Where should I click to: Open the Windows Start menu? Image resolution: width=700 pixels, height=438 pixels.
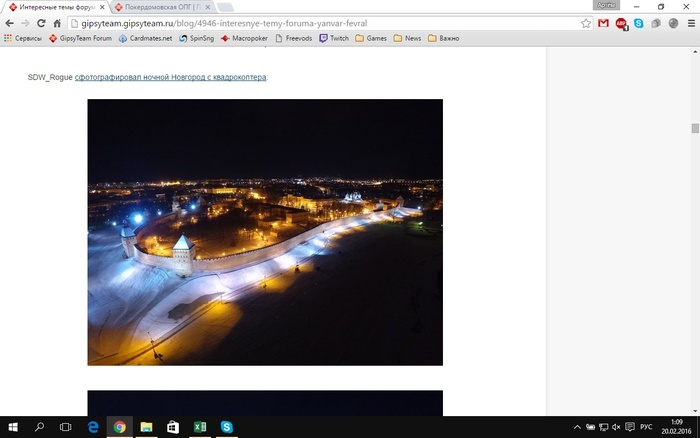tap(13, 427)
